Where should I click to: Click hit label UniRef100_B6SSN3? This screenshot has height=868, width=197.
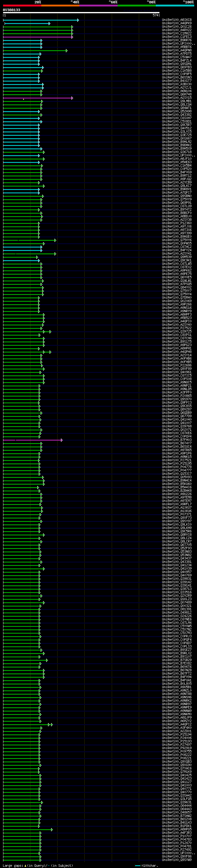click(177, 78)
